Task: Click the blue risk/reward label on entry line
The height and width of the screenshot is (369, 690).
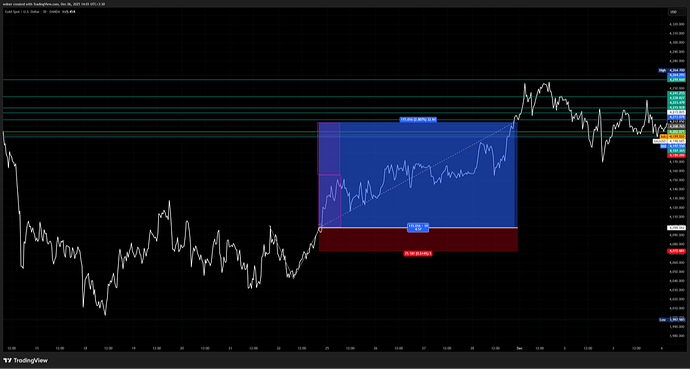Action: coord(418,227)
